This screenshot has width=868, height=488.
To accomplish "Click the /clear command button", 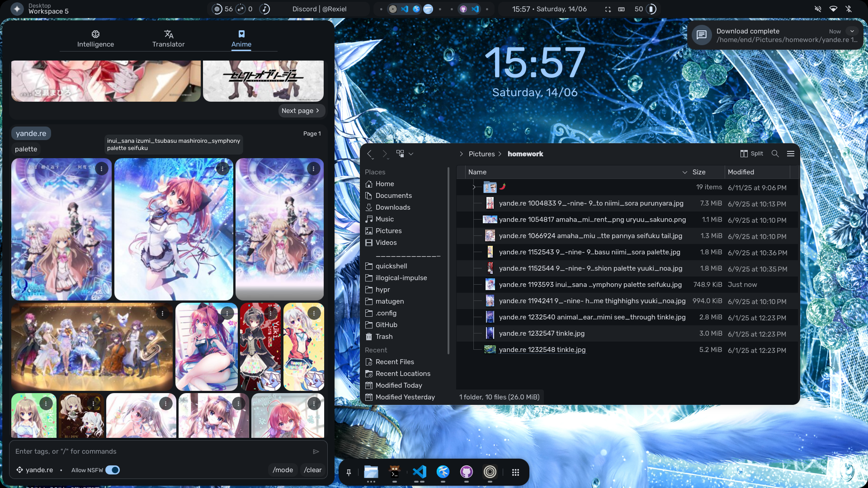I will [x=313, y=470].
